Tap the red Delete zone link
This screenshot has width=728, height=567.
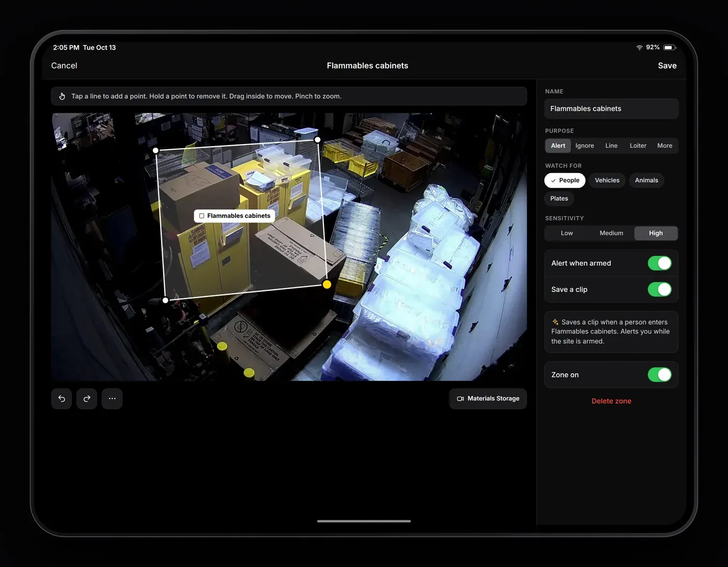tap(612, 401)
